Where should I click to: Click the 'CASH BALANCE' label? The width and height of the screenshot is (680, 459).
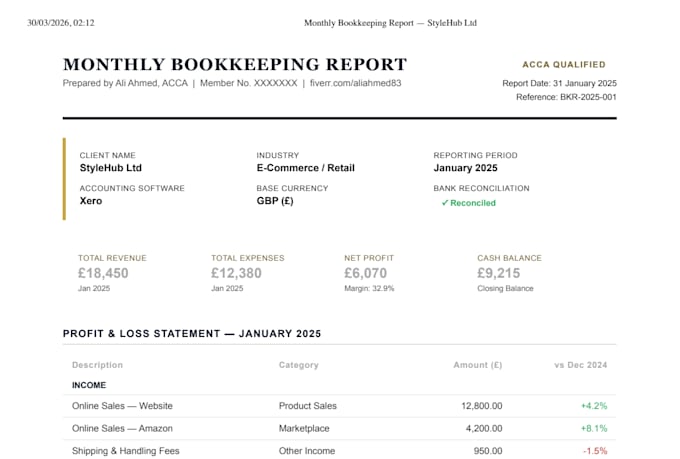(510, 258)
